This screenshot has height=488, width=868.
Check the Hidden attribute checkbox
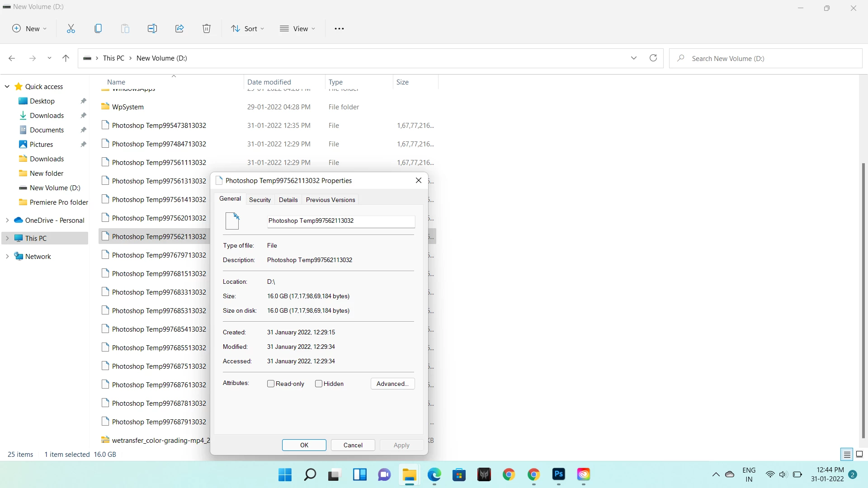(x=319, y=384)
